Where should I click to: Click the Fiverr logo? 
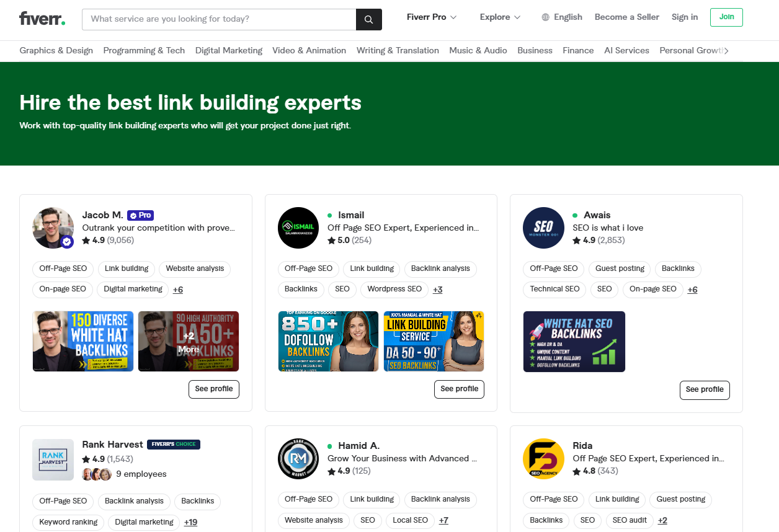[42, 18]
